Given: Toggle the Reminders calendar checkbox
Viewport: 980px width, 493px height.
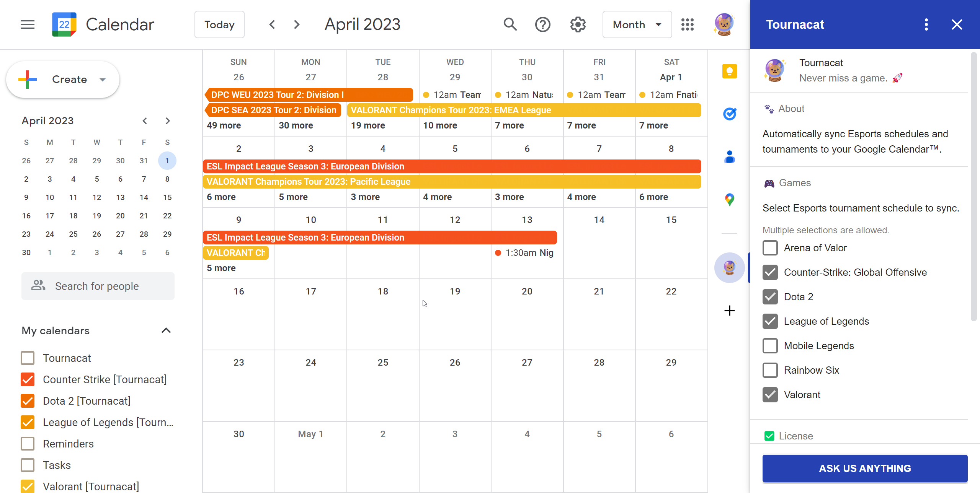Looking at the screenshot, I should pyautogui.click(x=28, y=444).
